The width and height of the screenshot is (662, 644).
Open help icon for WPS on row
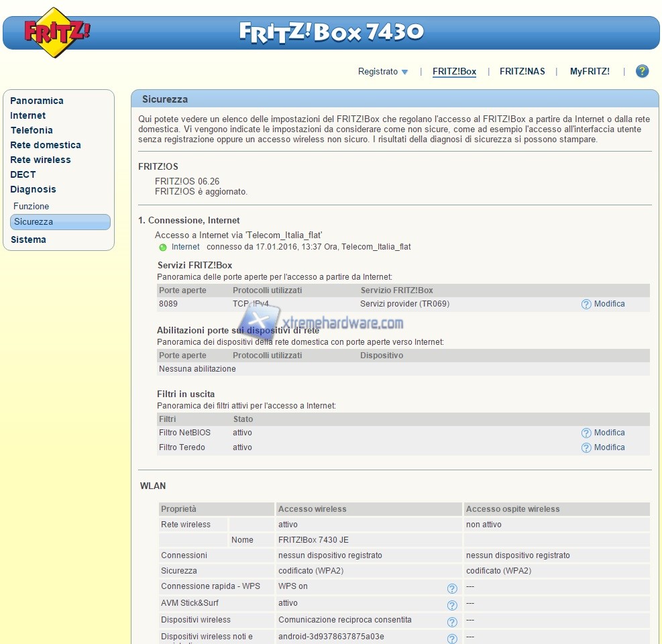452,588
